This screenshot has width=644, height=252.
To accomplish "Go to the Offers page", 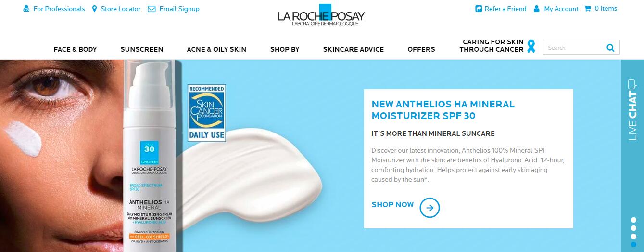I will pyautogui.click(x=421, y=49).
